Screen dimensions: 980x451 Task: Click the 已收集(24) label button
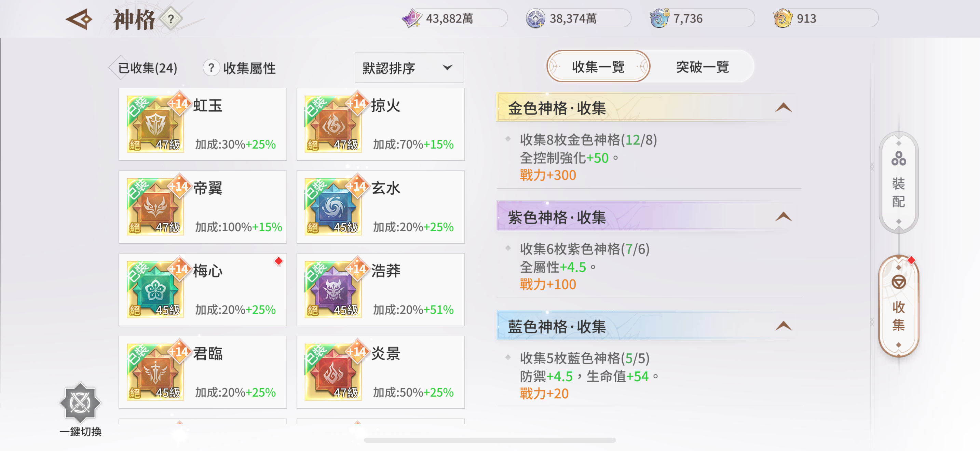click(147, 68)
